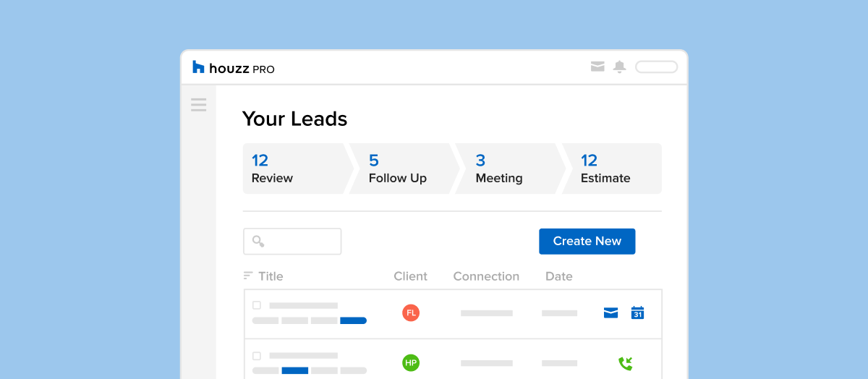This screenshot has width=868, height=379.
Task: Open the notifications bell
Action: (x=619, y=67)
